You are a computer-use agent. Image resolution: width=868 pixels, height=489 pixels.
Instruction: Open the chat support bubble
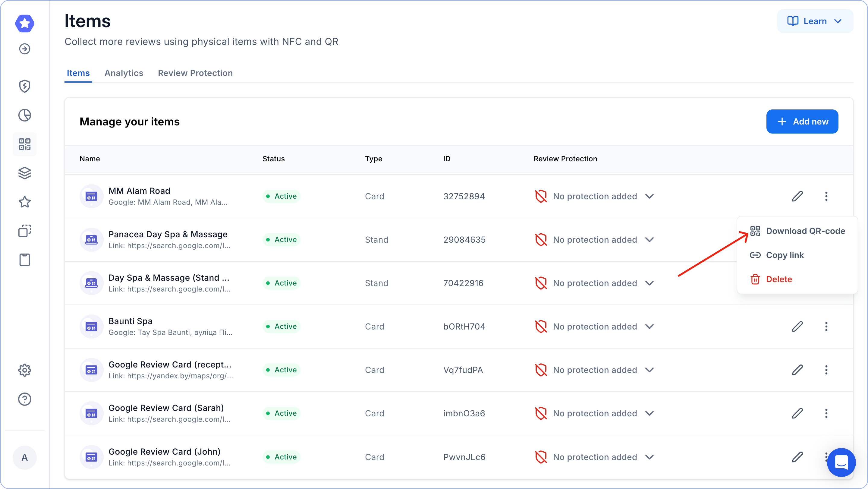click(x=841, y=462)
